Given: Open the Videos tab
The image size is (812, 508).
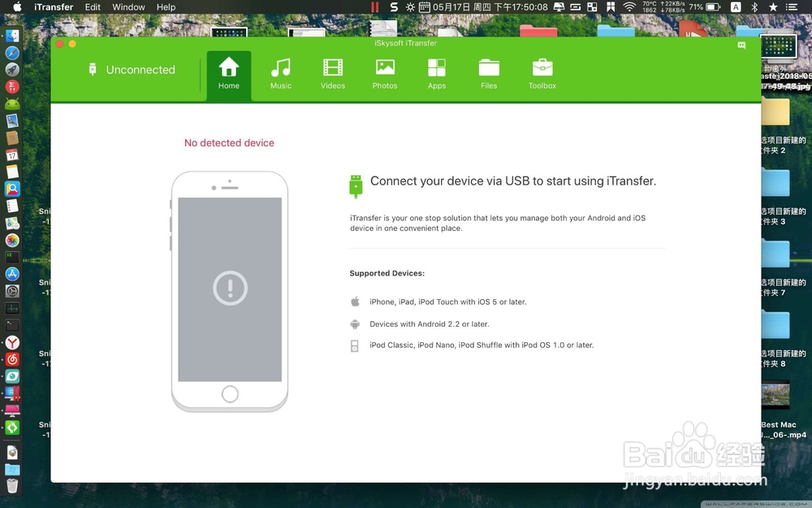Looking at the screenshot, I should tap(332, 74).
